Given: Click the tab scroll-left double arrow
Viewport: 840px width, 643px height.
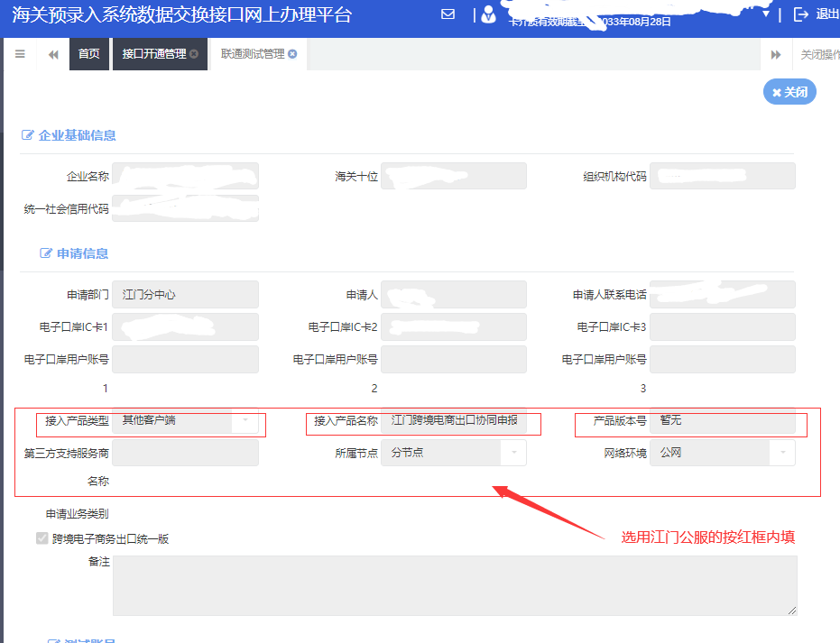Looking at the screenshot, I should 53,54.
